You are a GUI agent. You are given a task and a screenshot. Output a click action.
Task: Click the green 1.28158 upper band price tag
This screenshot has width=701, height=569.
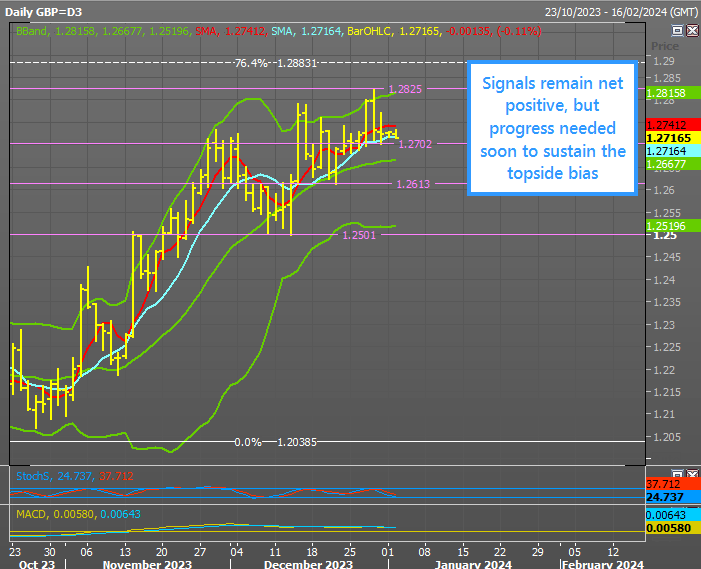673,93
